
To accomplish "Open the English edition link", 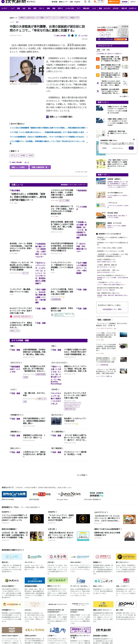I will [77, 2].
